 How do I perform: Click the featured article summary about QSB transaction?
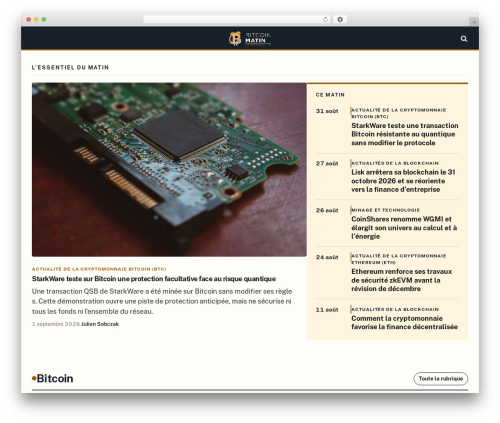(162, 301)
